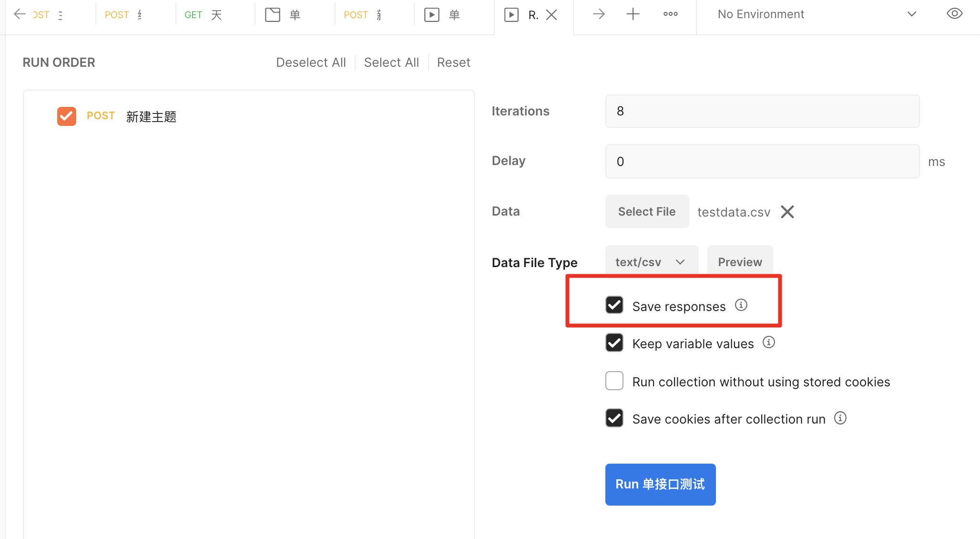Image resolution: width=980 pixels, height=539 pixels.
Task: Uncheck the Save responses checkbox
Action: (x=614, y=305)
